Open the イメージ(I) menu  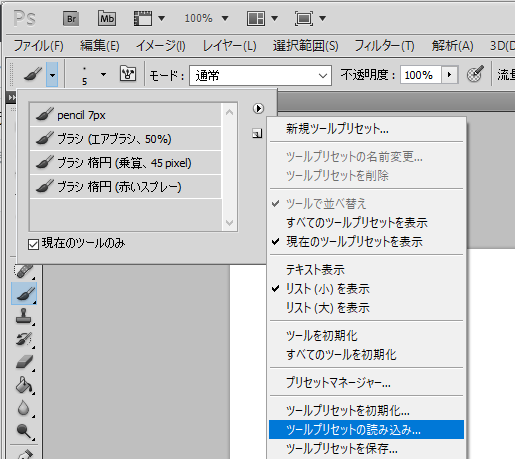[x=161, y=46]
